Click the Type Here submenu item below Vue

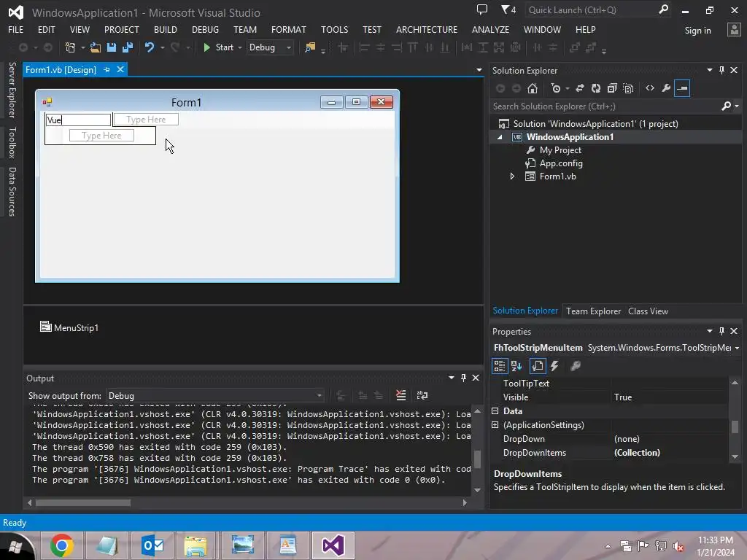tap(101, 136)
